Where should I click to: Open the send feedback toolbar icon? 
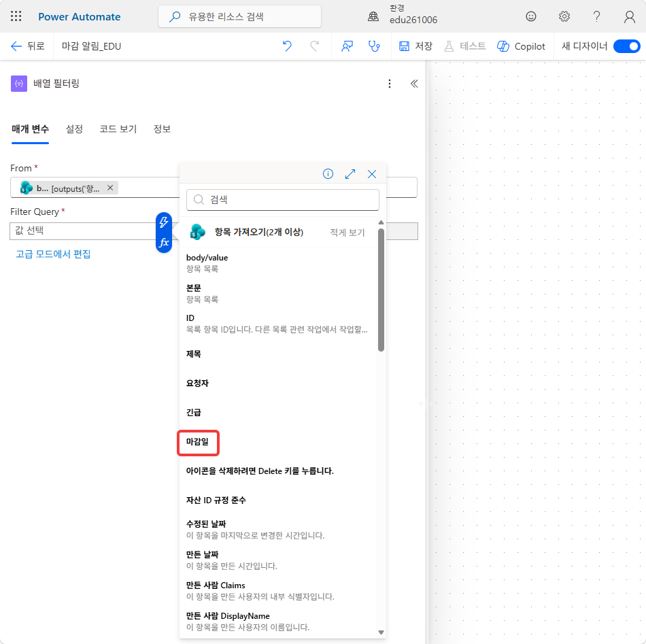[x=347, y=46]
